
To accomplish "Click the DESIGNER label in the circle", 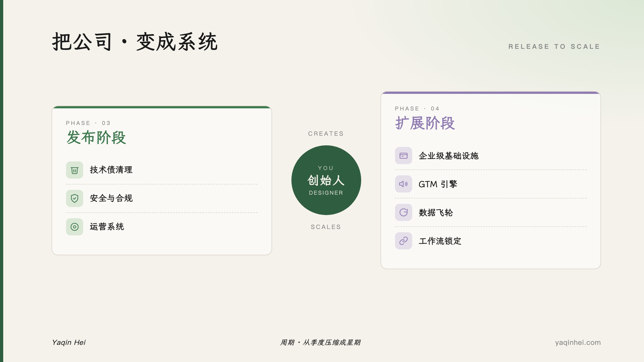I will click(326, 193).
